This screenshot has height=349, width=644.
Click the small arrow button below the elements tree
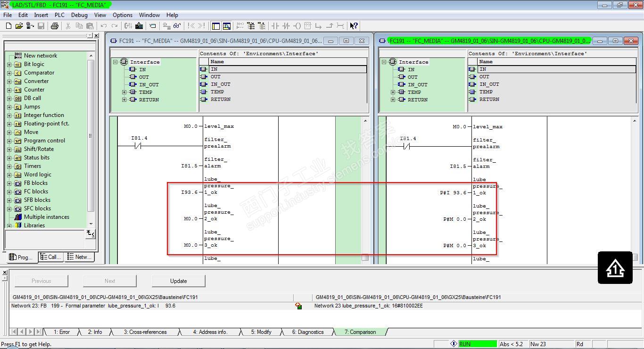(91, 234)
